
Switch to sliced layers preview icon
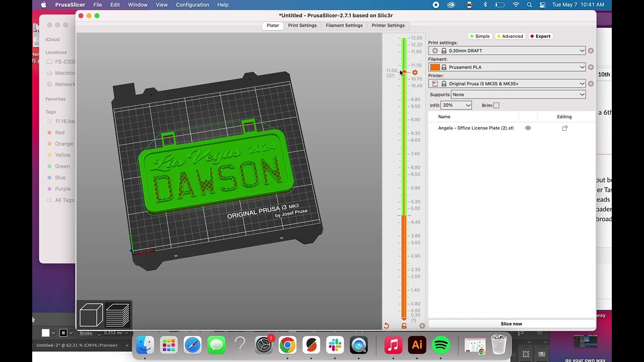coord(118,316)
